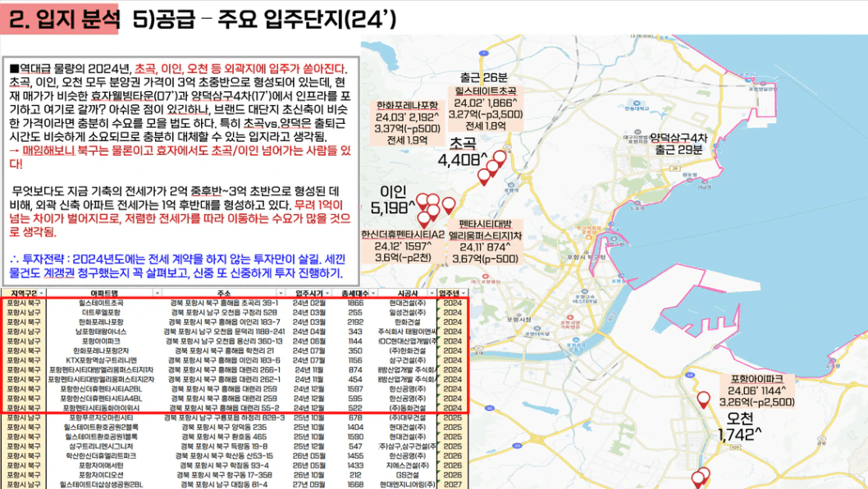The height and width of the screenshot is (489, 868).
Task: Select the move-in date cell 24년 04월
Action: tap(309, 331)
